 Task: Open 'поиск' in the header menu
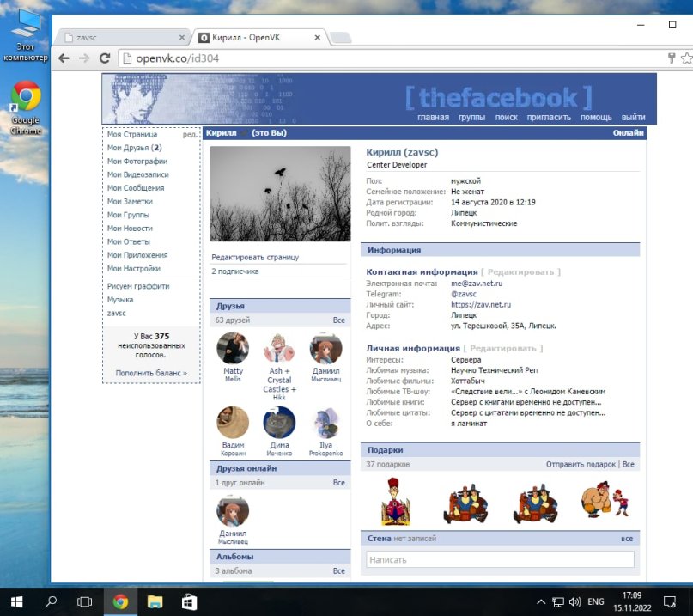[506, 117]
